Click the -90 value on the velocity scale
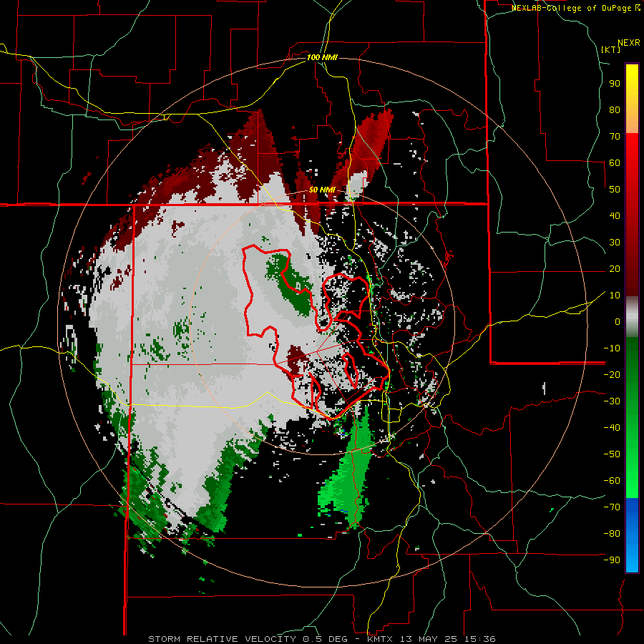The height and width of the screenshot is (644, 644). (612, 560)
